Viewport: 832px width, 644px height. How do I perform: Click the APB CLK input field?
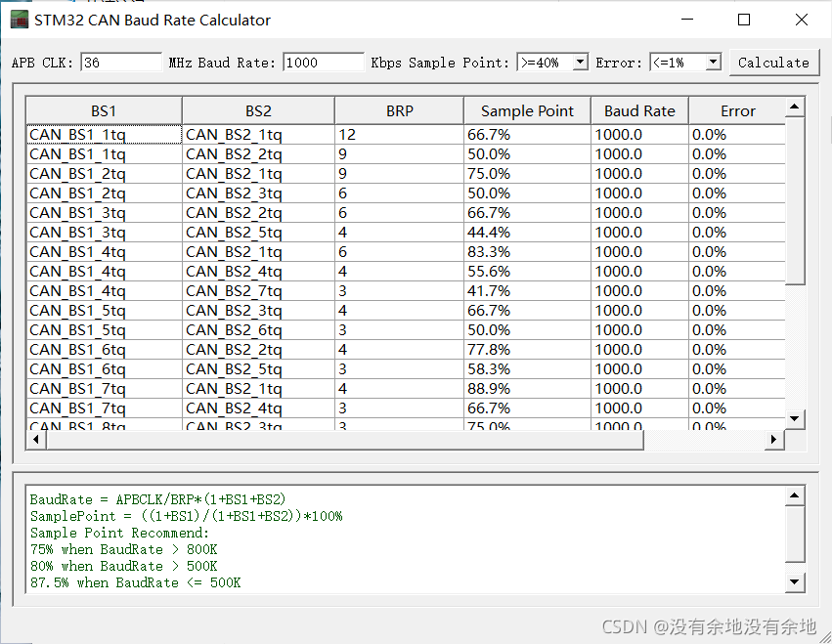point(121,63)
